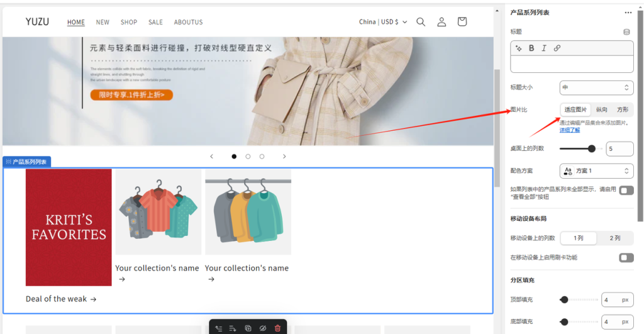
Task: Apply italic to the heading text
Action: 544,48
